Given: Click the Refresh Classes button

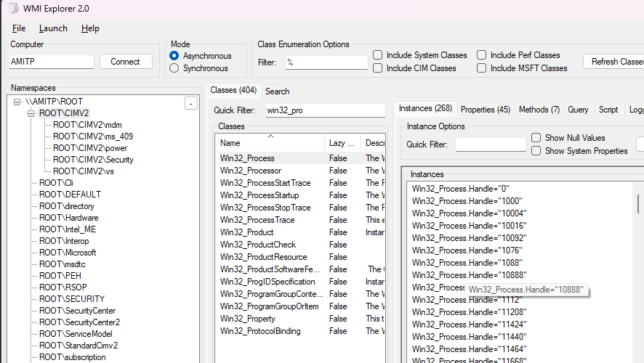Looking at the screenshot, I should tap(616, 62).
